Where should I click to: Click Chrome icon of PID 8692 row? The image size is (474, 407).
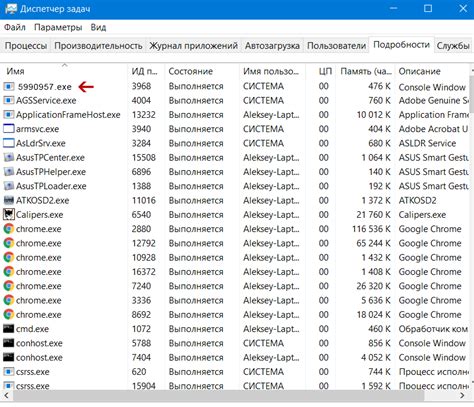tap(9, 314)
